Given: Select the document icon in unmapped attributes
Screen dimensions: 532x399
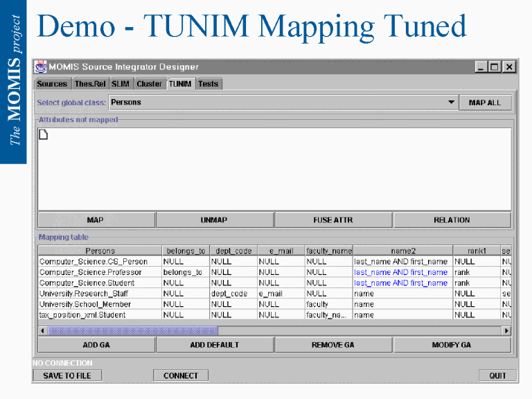Looking at the screenshot, I should tap(43, 134).
